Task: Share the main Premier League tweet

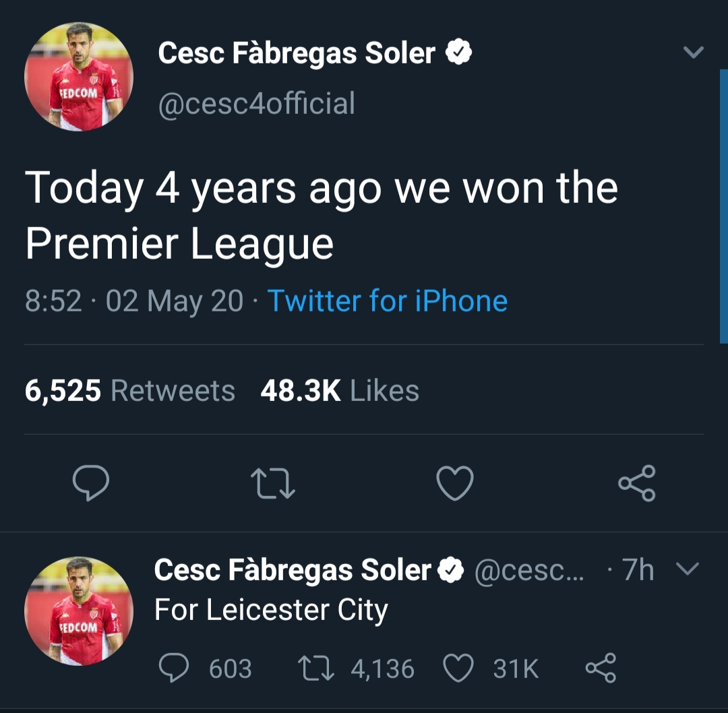Action: pos(637,483)
